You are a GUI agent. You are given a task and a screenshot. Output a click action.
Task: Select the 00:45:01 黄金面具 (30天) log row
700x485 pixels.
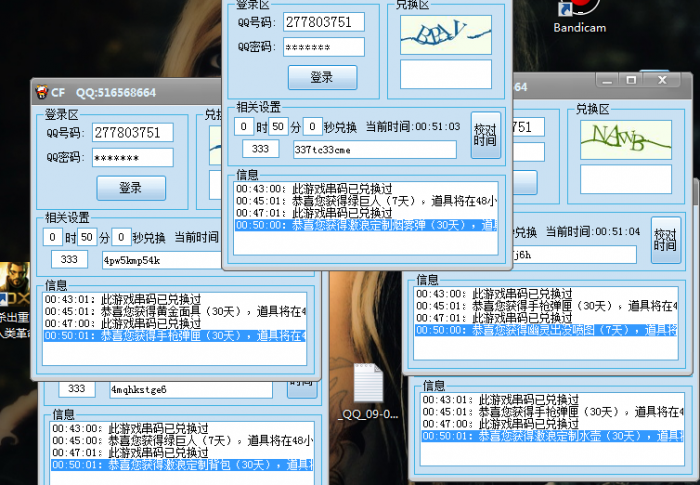175,311
